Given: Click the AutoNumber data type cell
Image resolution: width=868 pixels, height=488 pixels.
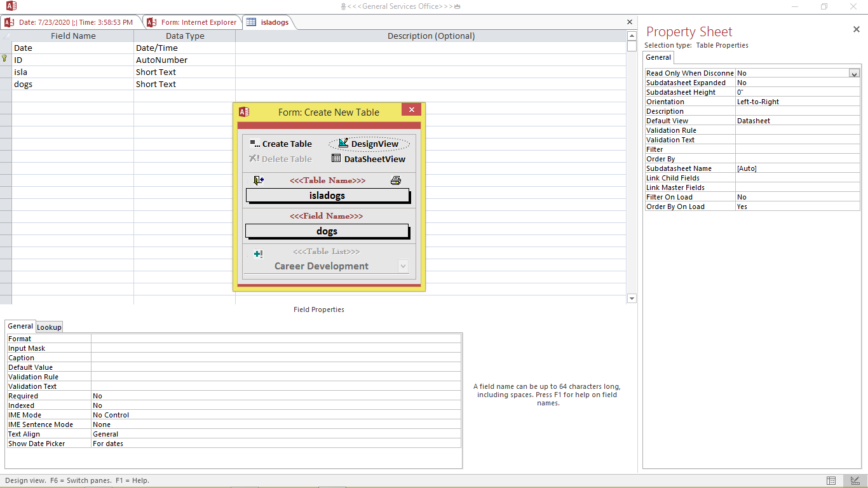Looking at the screenshot, I should point(184,60).
